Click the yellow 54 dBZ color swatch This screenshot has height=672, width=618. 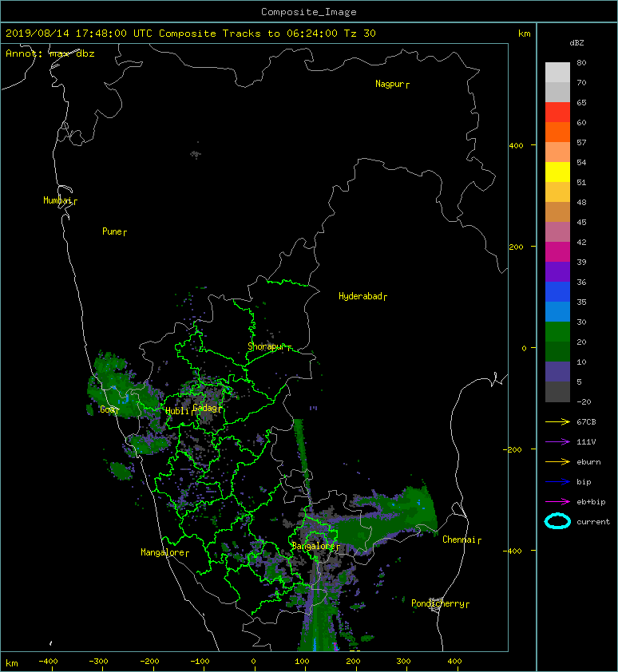(x=557, y=172)
